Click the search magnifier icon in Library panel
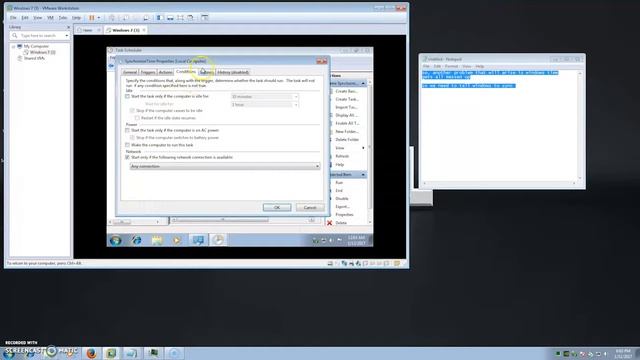Viewport: 640px width, 360px height. coord(15,36)
